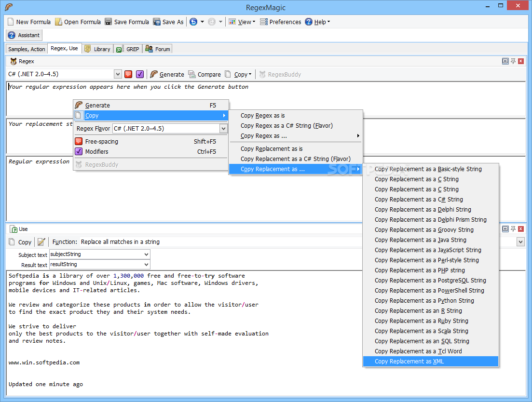Choose Copy Replacement as a Groovy String
Viewport: 532px width, 402px height.
tap(431, 230)
